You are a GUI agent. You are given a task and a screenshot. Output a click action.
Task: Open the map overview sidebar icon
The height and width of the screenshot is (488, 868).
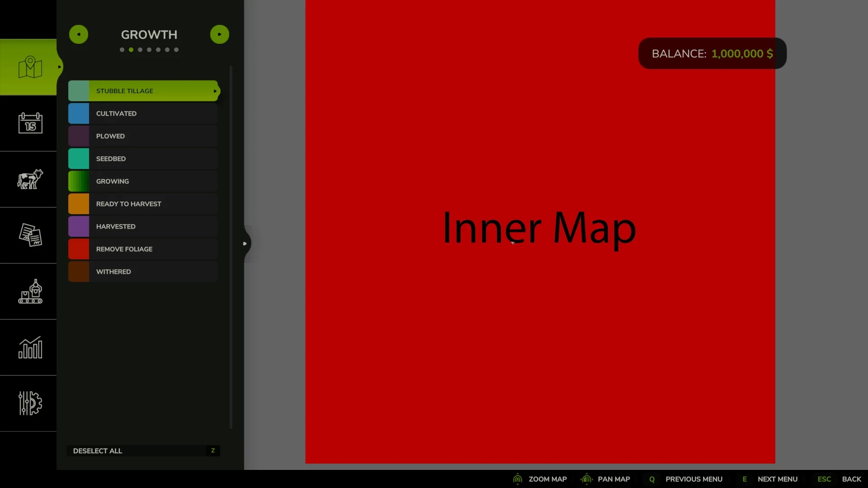pos(30,67)
